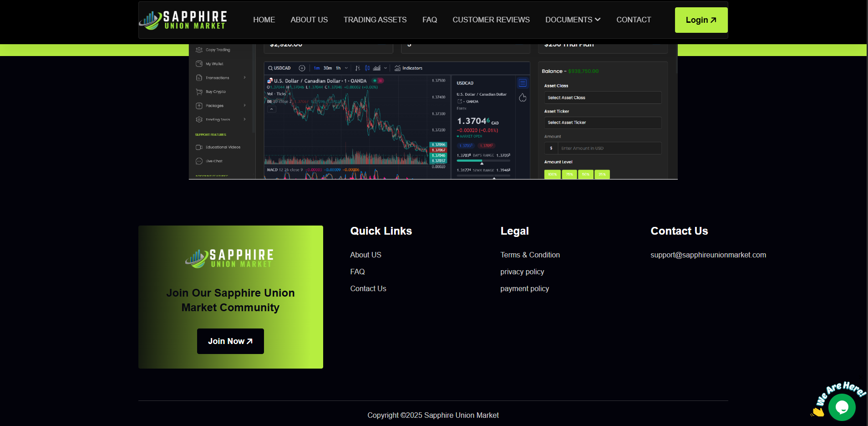Expand the Documents dropdown menu
Viewport: 868px width, 426px height.
click(x=573, y=20)
